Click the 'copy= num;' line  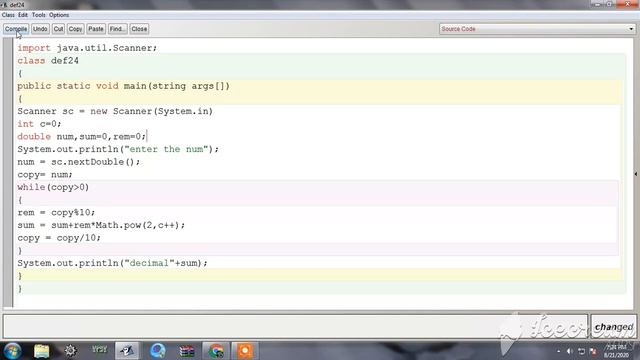coord(45,175)
